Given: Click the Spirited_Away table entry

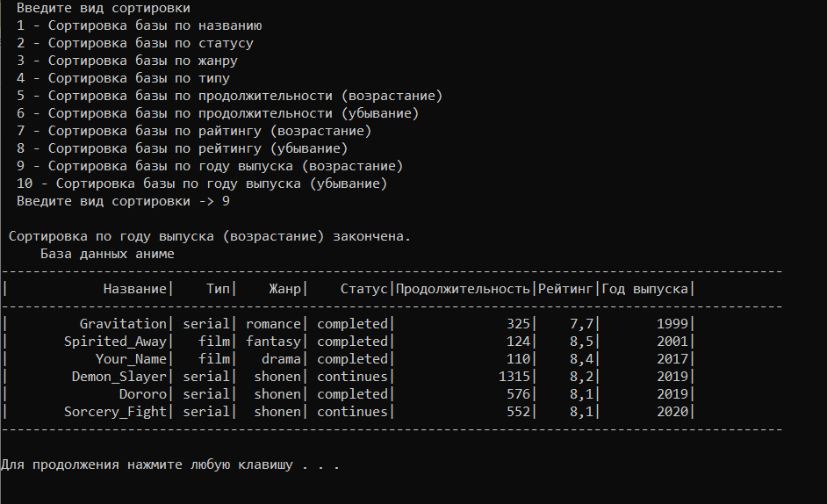Looking at the screenshot, I should [115, 342].
